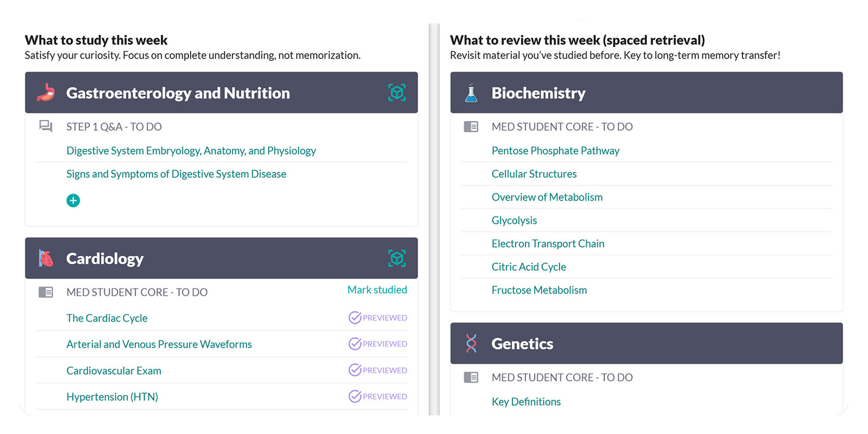868x434 pixels.
Task: Click the flask icon beside Biochemistry
Action: pyautogui.click(x=471, y=93)
